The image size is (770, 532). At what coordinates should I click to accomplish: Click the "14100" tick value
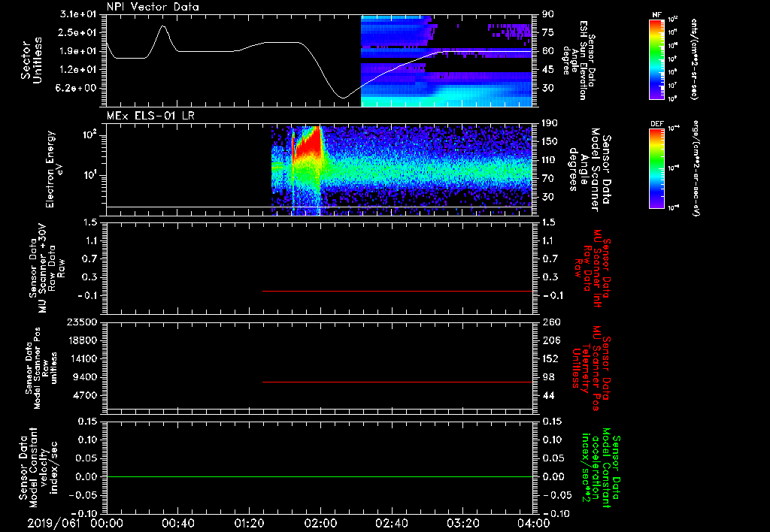pos(82,358)
